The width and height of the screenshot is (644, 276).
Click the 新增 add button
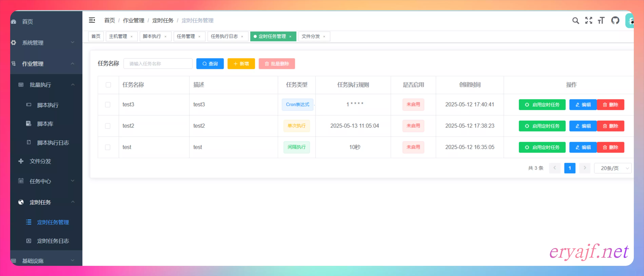pos(241,64)
